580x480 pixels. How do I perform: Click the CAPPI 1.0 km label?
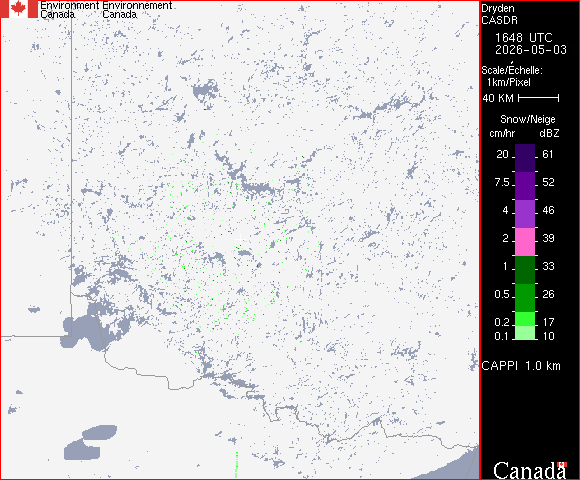pyautogui.click(x=521, y=366)
